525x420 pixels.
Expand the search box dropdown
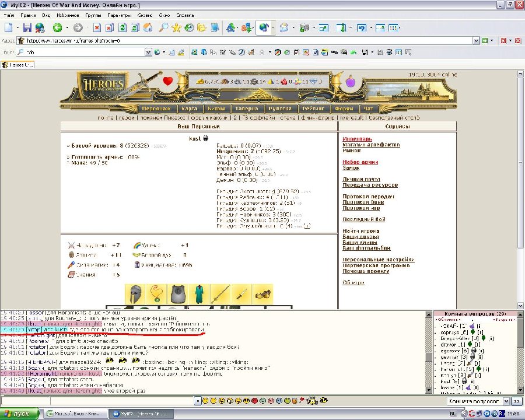148,52
